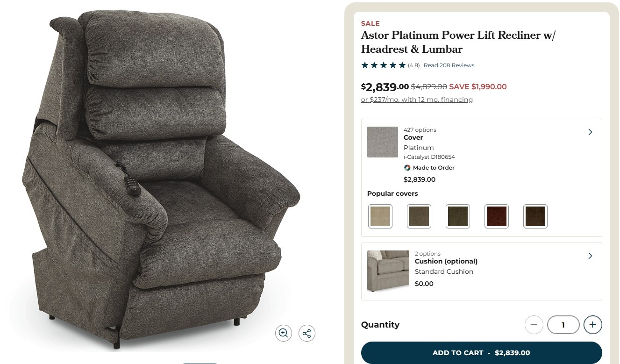Click the five-star rating icons

(384, 65)
